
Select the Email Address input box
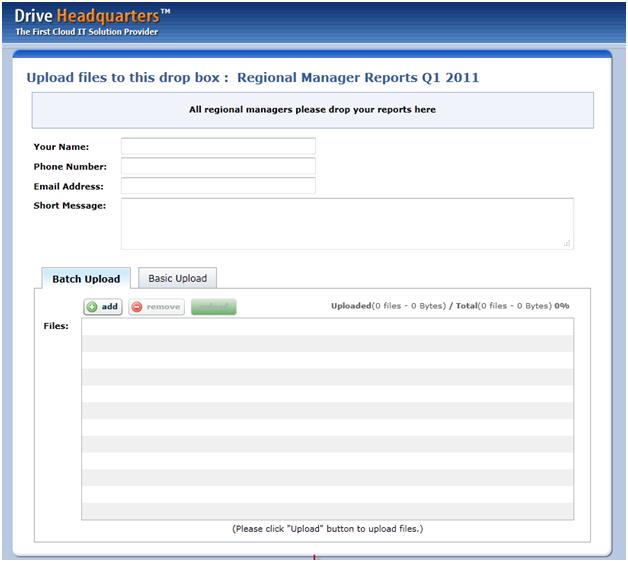(218, 186)
